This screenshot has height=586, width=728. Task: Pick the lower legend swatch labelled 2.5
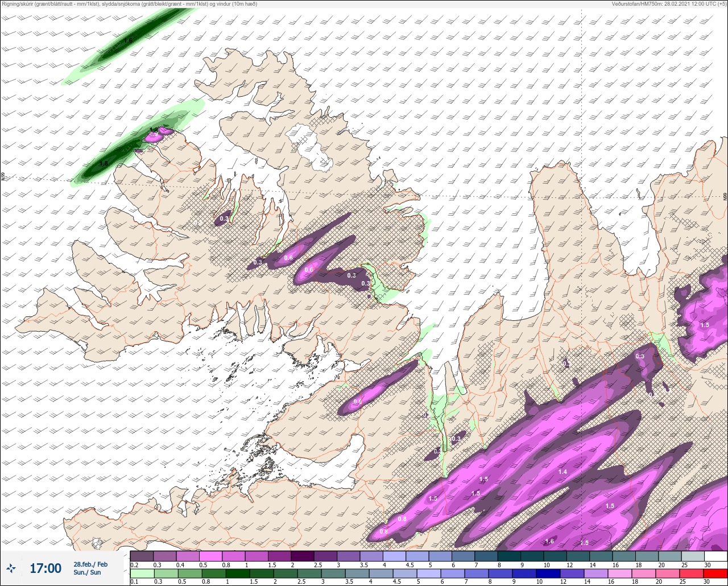(309, 573)
